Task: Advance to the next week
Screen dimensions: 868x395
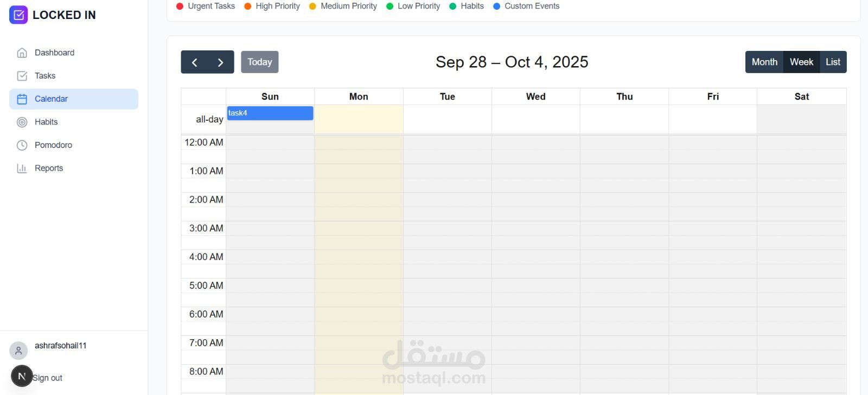Action: [x=220, y=62]
